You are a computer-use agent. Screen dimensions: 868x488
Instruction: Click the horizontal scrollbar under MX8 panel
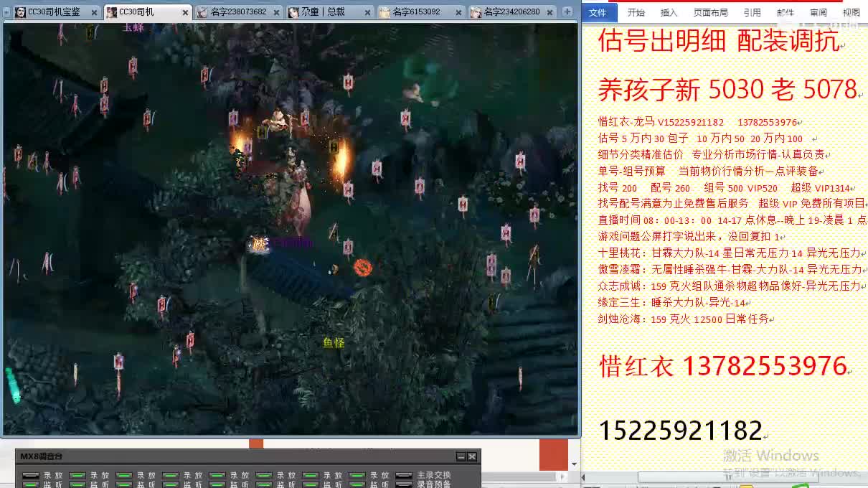click(522, 477)
